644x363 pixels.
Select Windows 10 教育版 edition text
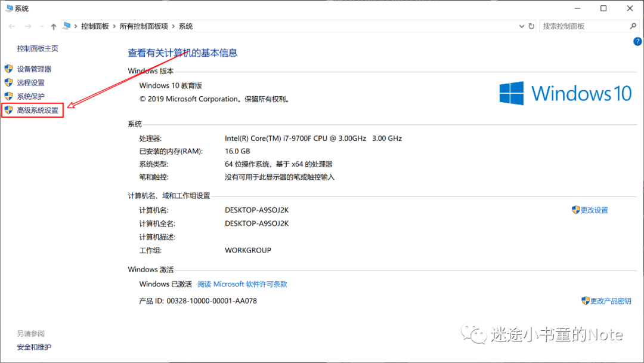(x=171, y=85)
